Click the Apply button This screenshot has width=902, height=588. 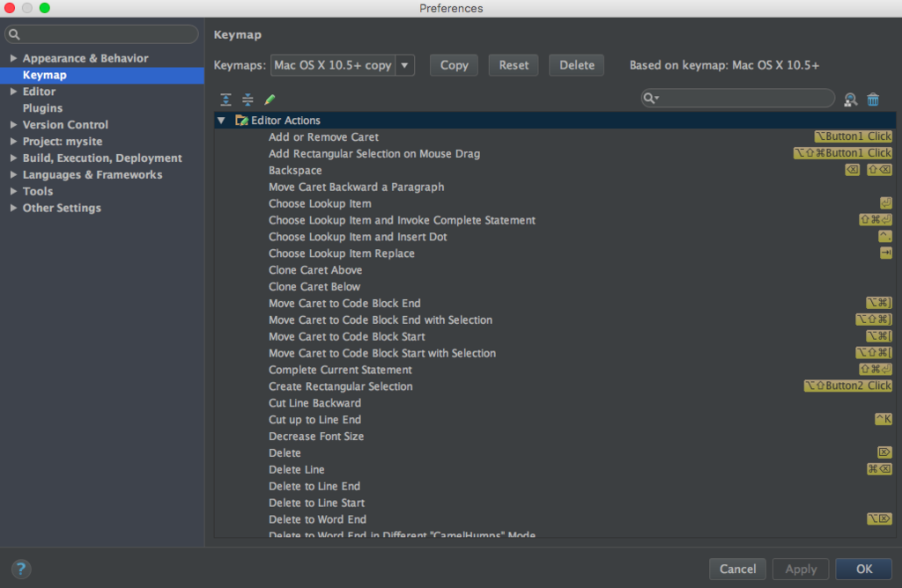pyautogui.click(x=801, y=569)
